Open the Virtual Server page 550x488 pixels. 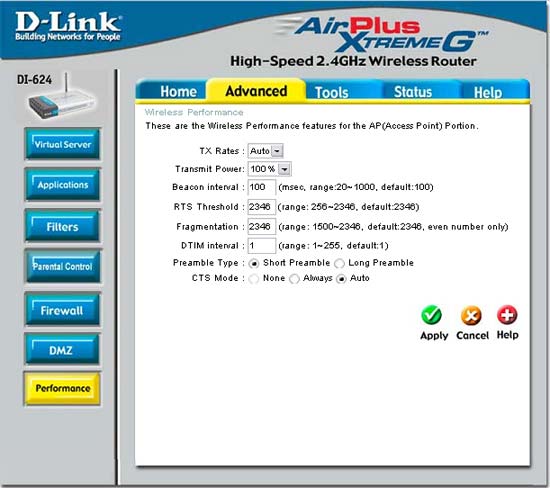click(x=62, y=144)
